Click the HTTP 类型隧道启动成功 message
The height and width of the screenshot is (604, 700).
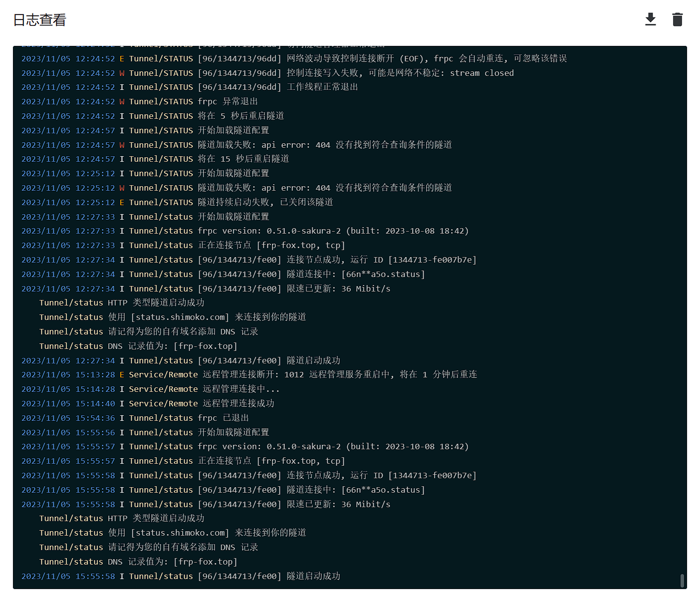[x=122, y=302]
